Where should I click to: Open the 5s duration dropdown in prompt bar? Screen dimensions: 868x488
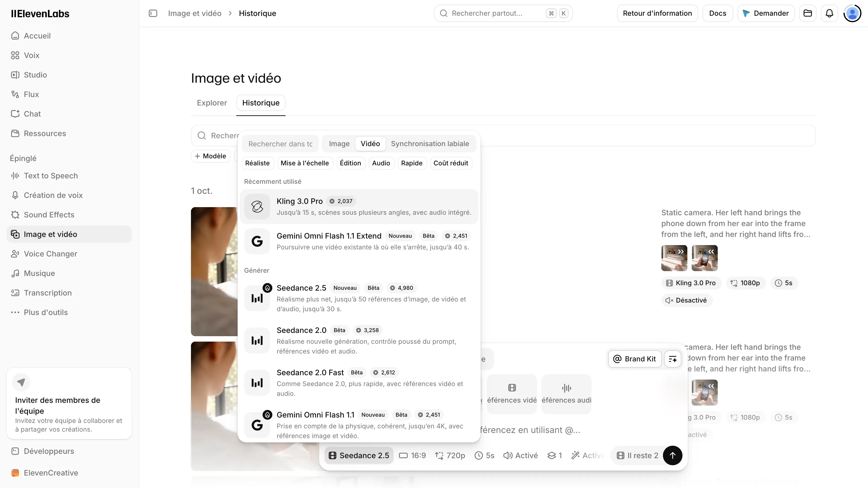pyautogui.click(x=484, y=455)
